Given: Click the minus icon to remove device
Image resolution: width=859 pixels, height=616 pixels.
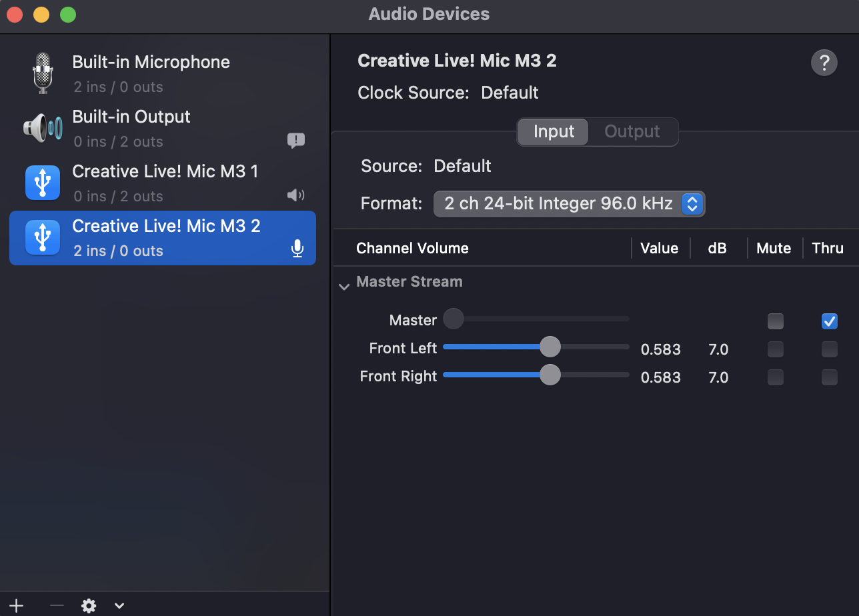Looking at the screenshot, I should point(57,605).
